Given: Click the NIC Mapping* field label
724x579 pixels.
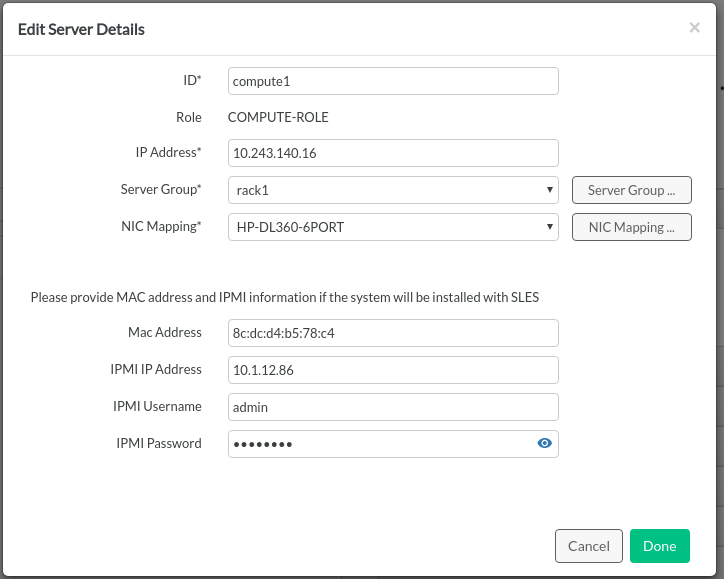Looking at the screenshot, I should click(161, 226).
